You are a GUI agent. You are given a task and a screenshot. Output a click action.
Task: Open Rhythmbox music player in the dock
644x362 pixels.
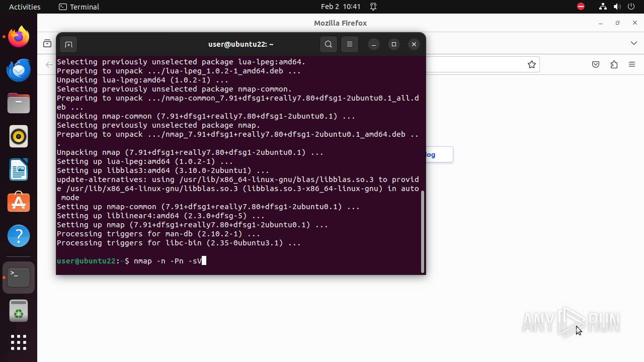coord(19,137)
